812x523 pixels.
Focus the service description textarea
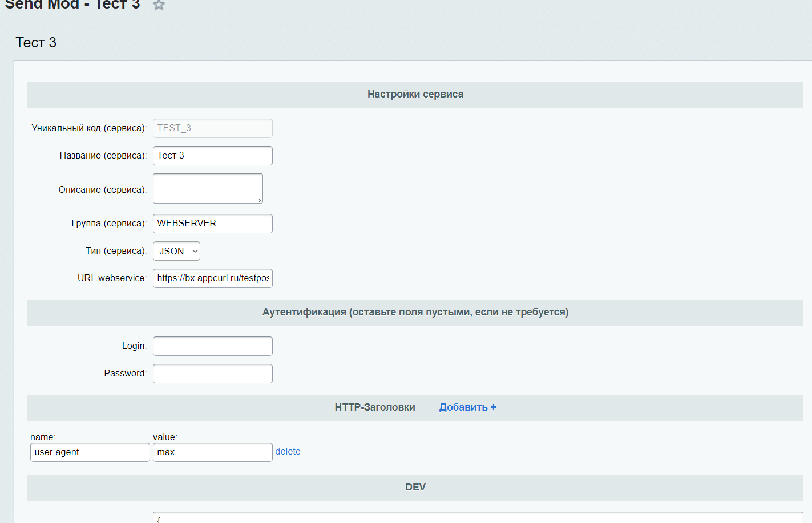point(208,189)
